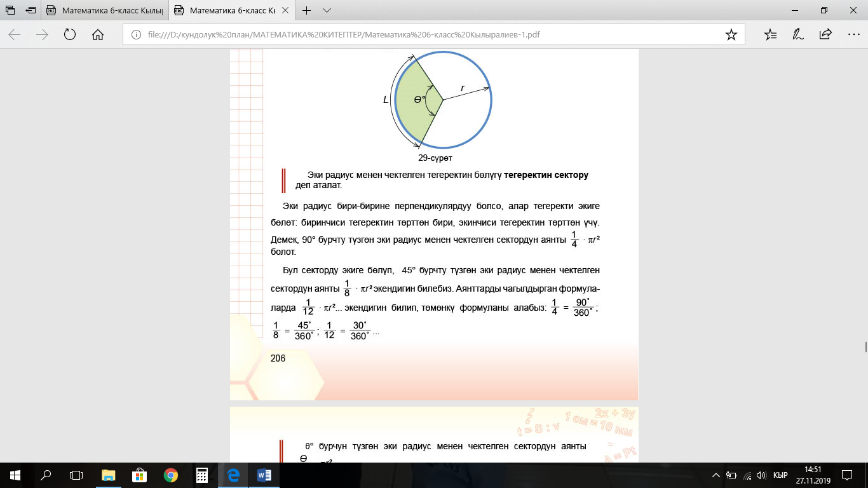Screen dimensions: 868x488
Task: Switch to Word from taskbar
Action: pyautogui.click(x=264, y=475)
